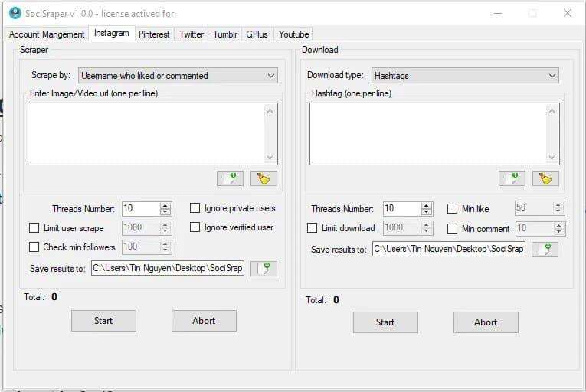This screenshot has height=392, width=586.
Task: Click the broom clear icon in Scraper panel
Action: (x=264, y=178)
